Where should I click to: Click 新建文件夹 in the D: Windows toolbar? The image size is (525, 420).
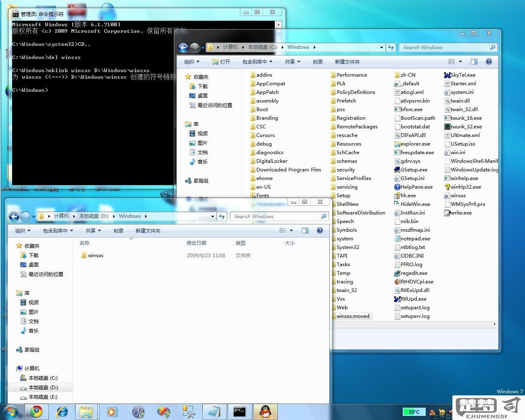(x=148, y=231)
